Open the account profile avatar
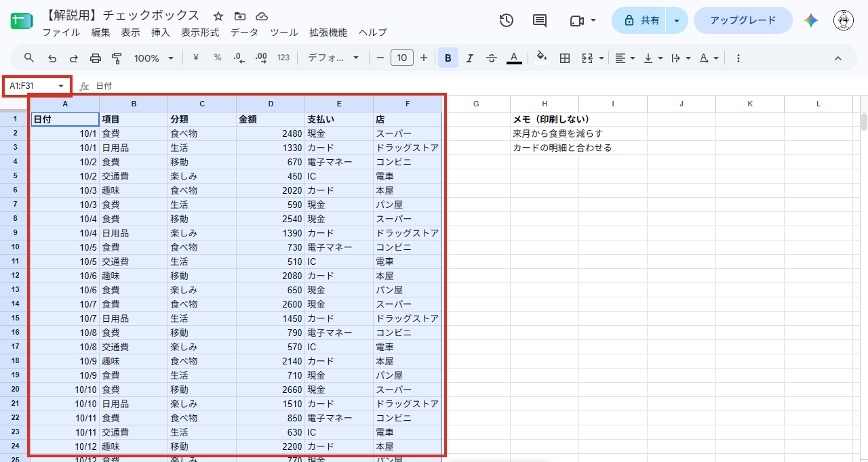Image resolution: width=868 pixels, height=462 pixels. [844, 20]
